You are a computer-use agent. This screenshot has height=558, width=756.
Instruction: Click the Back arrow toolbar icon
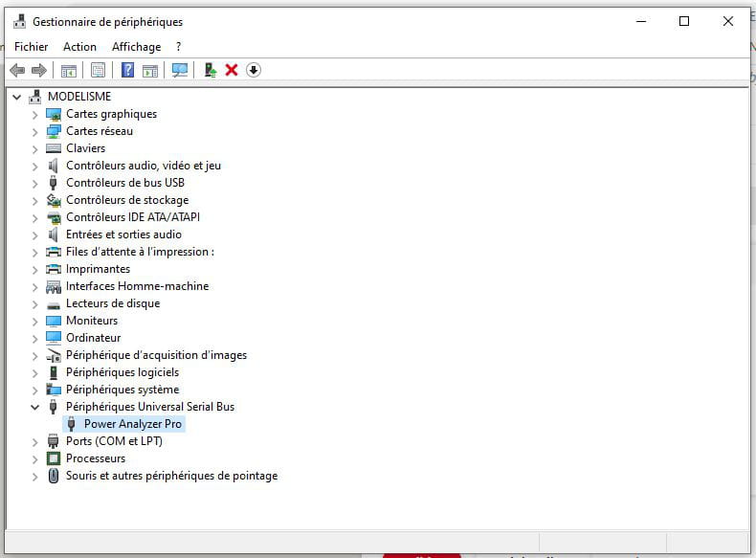[x=17, y=71]
